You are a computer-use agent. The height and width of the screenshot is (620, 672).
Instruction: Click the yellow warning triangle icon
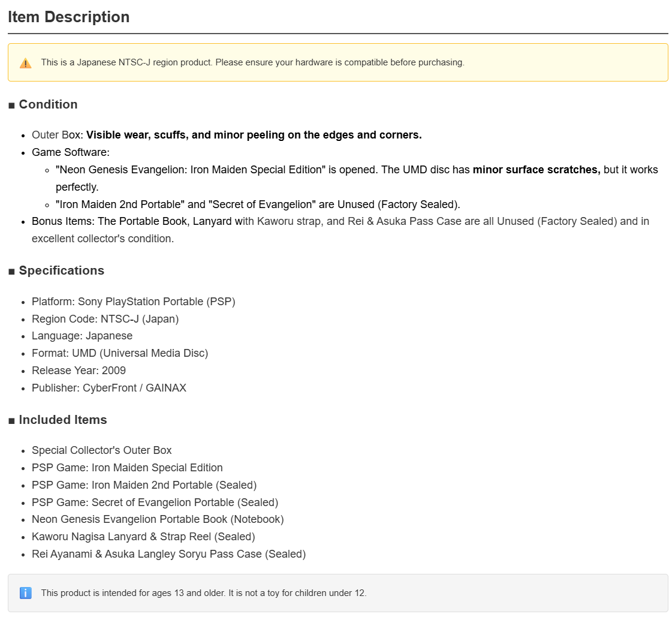pos(25,63)
